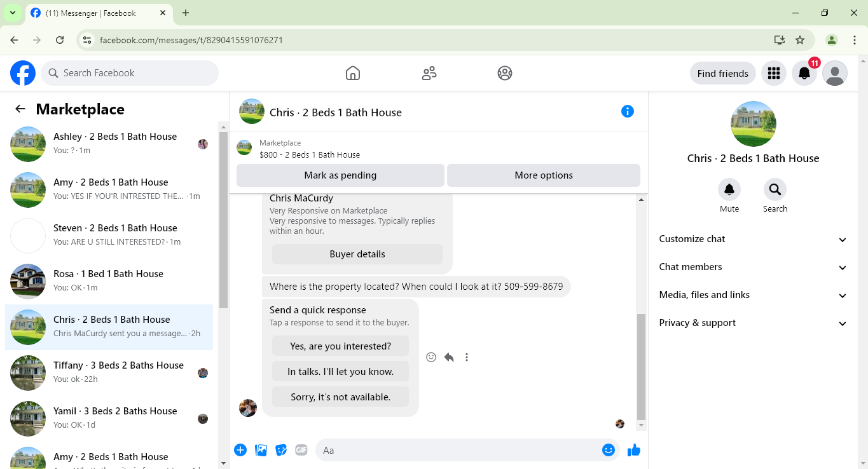Image resolution: width=868 pixels, height=469 pixels.
Task: Open the Chrome tab search dropdown
Action: tap(13, 13)
